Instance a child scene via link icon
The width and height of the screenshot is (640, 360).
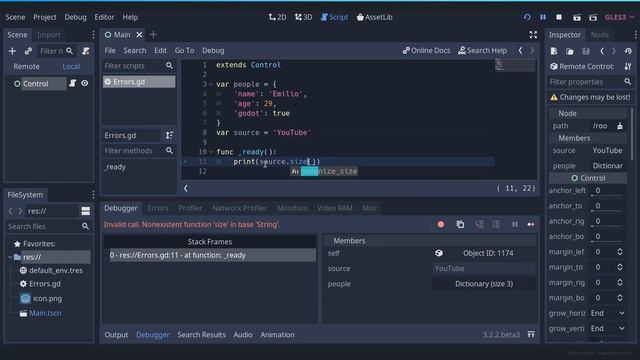[28, 51]
